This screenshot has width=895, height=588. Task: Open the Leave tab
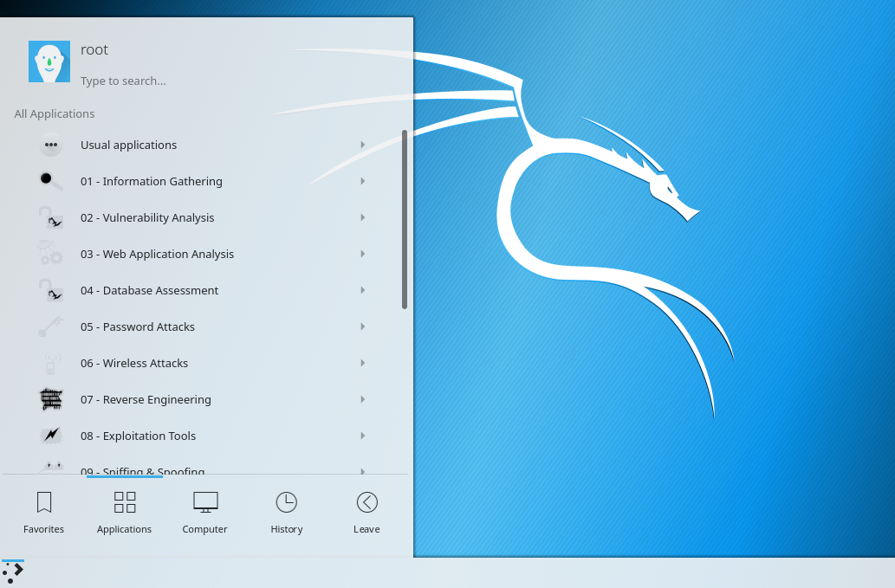(367, 513)
